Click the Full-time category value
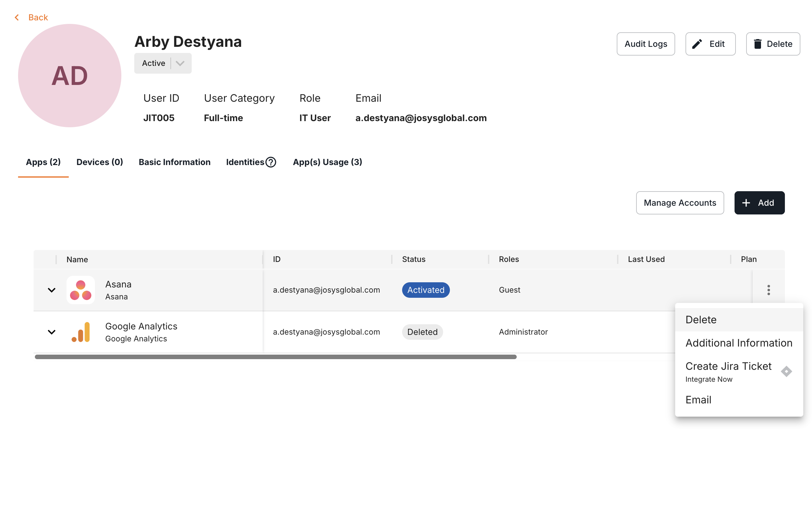812x509 pixels. (223, 118)
